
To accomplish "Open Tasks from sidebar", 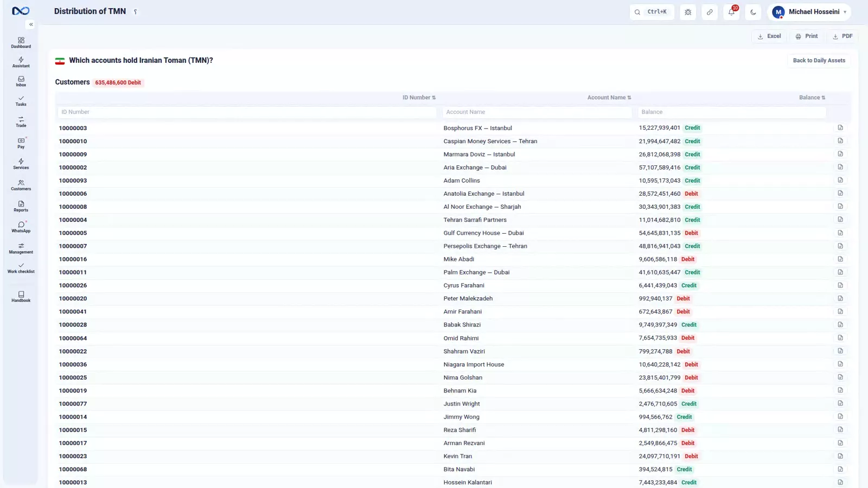I will tap(21, 100).
